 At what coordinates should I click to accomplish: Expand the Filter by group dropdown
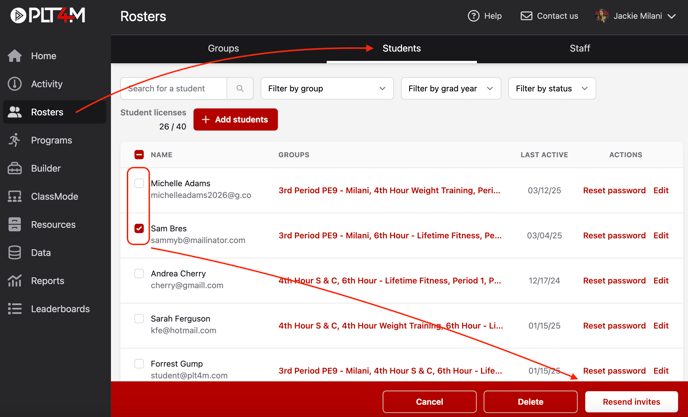point(327,89)
